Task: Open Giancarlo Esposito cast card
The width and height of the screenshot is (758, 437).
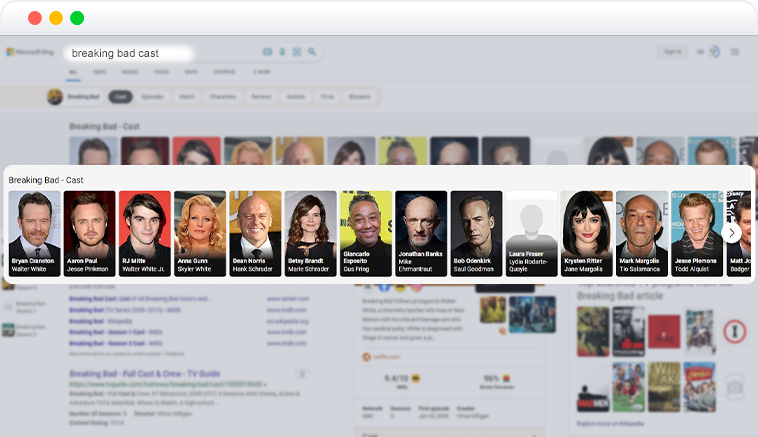Action: pos(366,233)
